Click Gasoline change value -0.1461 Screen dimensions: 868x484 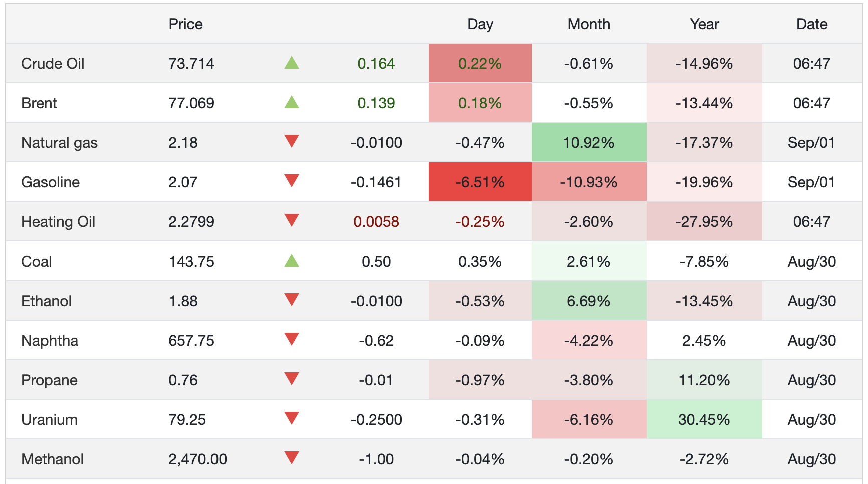(376, 182)
